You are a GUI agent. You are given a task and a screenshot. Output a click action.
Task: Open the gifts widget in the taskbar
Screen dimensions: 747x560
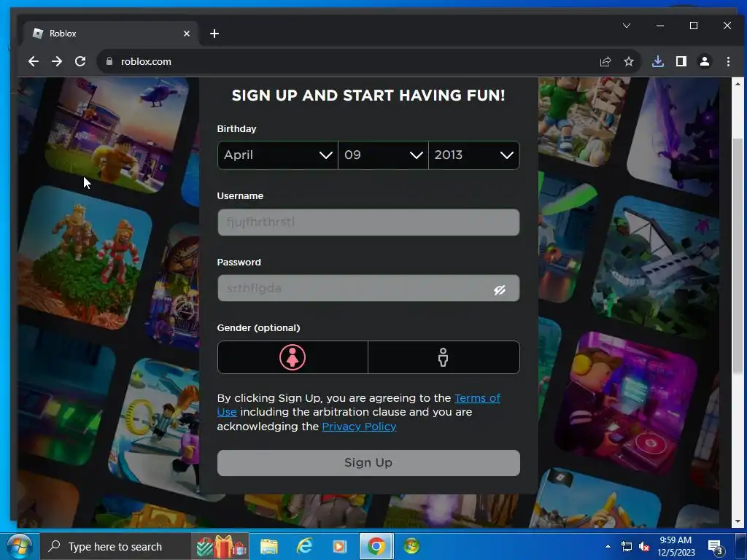point(220,547)
